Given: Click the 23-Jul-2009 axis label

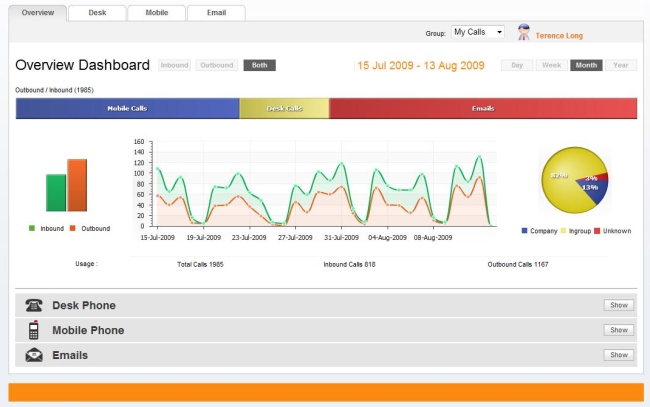Looking at the screenshot, I should click(249, 237).
